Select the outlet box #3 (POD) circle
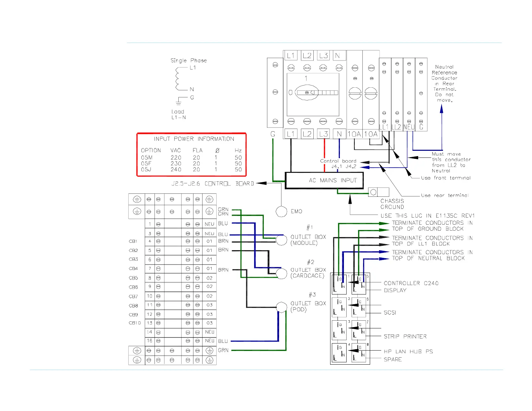 coord(281,307)
